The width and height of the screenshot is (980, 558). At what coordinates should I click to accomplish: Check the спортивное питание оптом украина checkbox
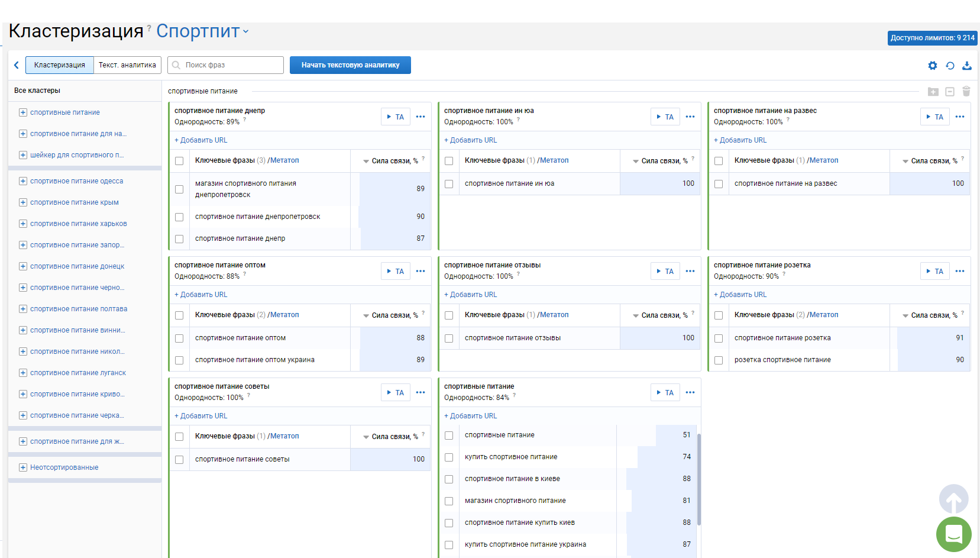click(x=179, y=360)
